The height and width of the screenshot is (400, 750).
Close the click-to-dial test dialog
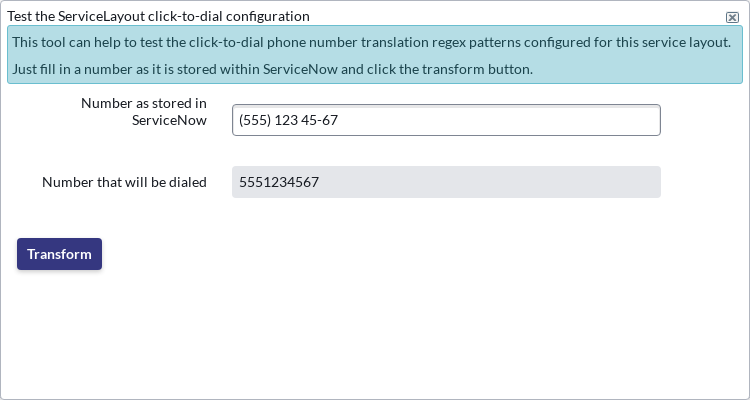732,18
